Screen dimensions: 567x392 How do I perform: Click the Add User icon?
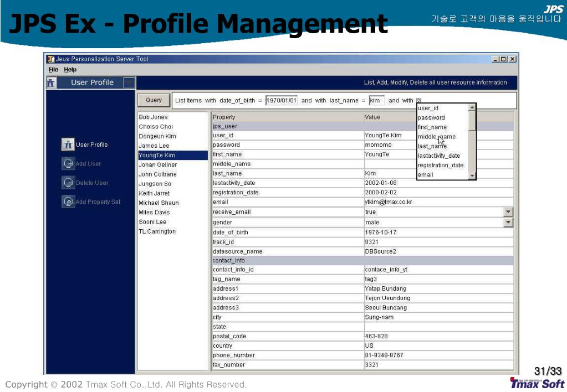pos(68,163)
